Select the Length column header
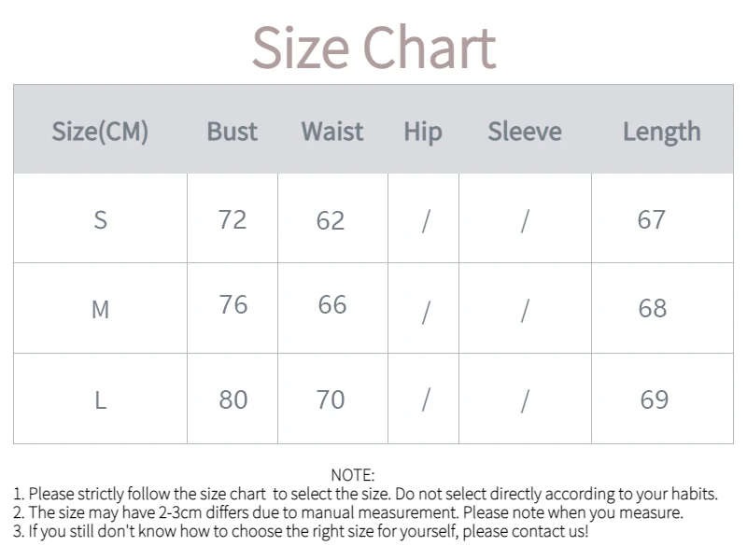Screen dimensions: 747x560 click(x=661, y=132)
